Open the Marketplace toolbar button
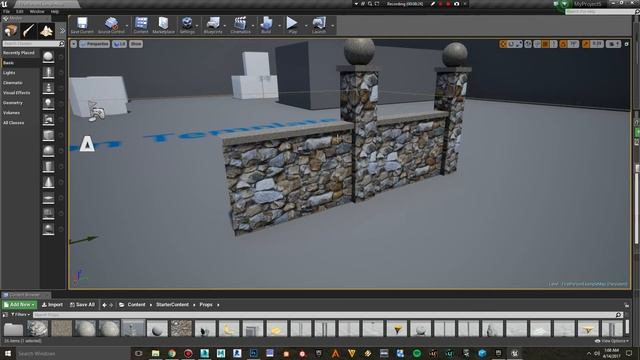Viewport: 640px width, 360px height. [x=163, y=25]
